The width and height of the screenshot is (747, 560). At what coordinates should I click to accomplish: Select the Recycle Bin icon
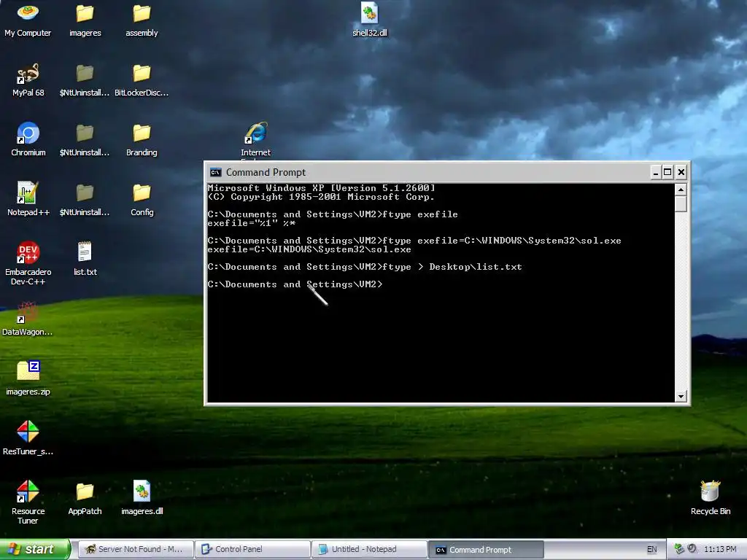click(711, 499)
